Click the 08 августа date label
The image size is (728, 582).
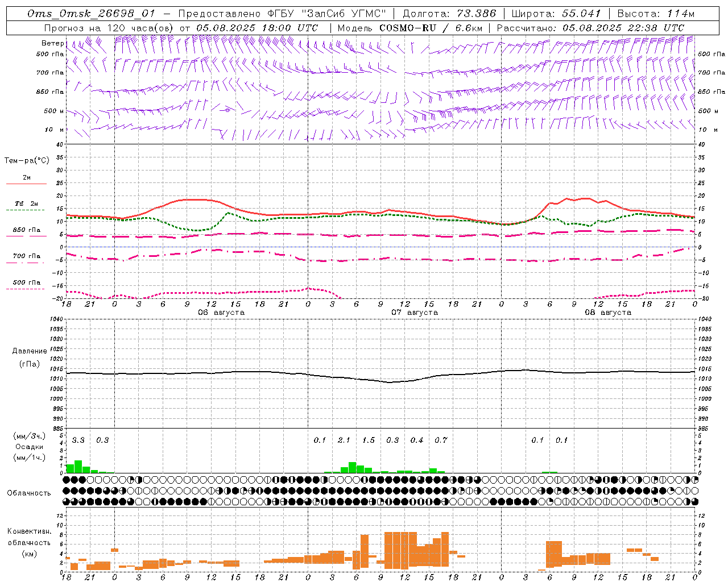point(608,313)
